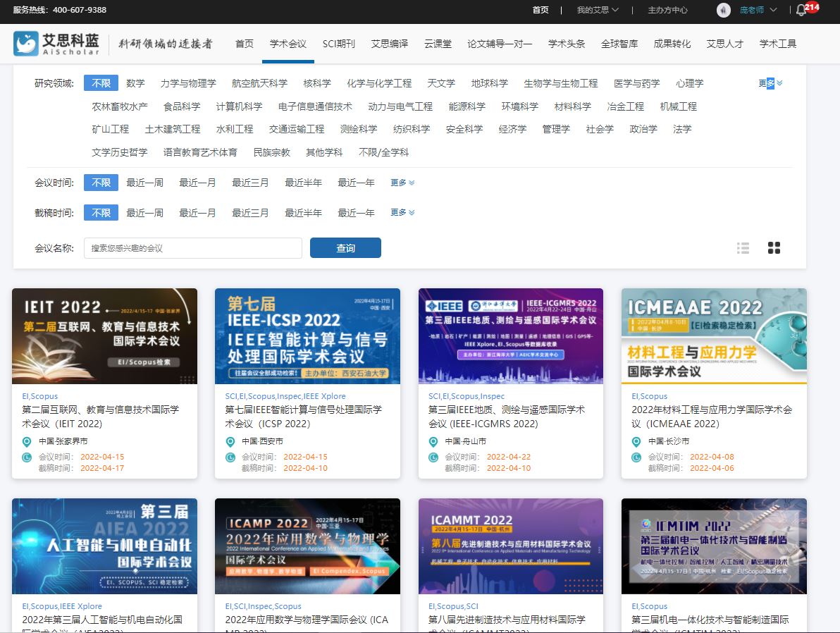Viewport: 840px width, 633px height.
Task: Click location pin icon for 中国-舟山市
Action: tap(433, 442)
